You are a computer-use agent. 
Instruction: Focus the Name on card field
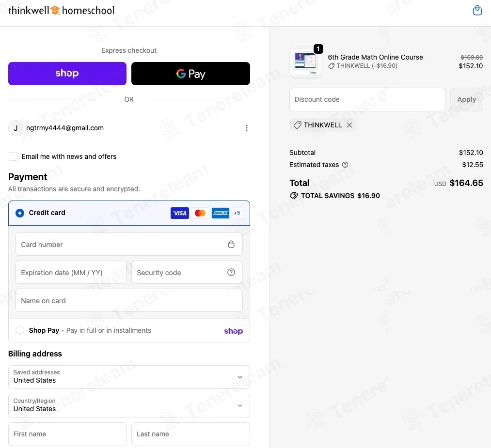(x=129, y=300)
